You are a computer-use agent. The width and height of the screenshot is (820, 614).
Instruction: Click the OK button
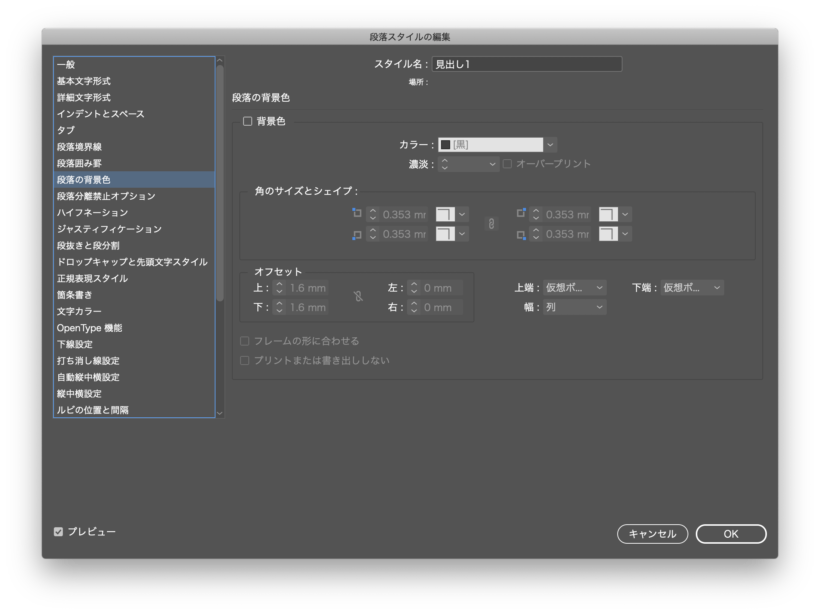point(731,534)
